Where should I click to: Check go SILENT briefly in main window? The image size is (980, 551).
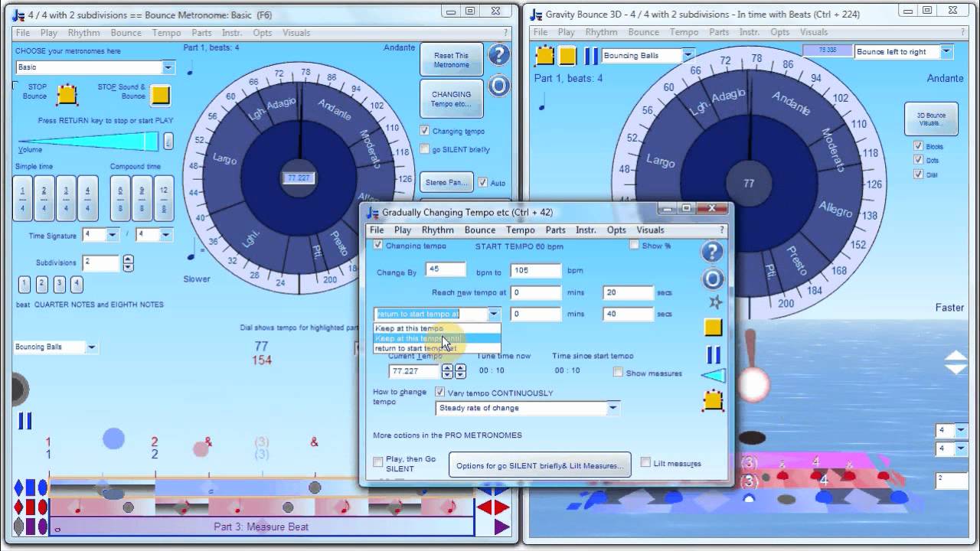point(425,149)
